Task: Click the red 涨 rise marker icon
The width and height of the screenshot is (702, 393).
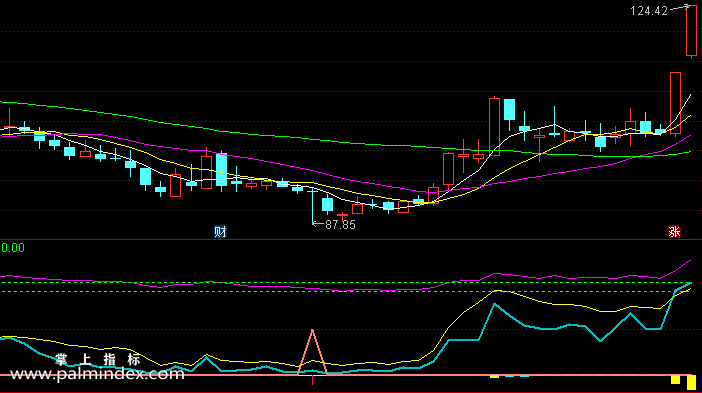Action: point(674,231)
